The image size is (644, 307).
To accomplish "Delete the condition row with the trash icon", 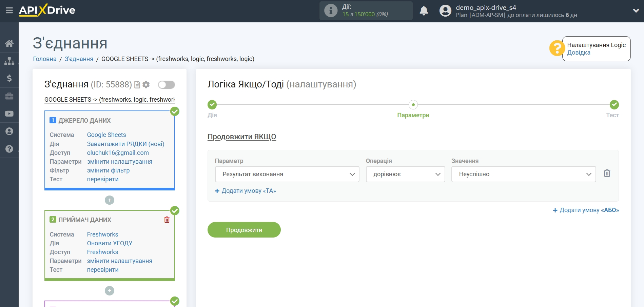I will click(x=607, y=173).
